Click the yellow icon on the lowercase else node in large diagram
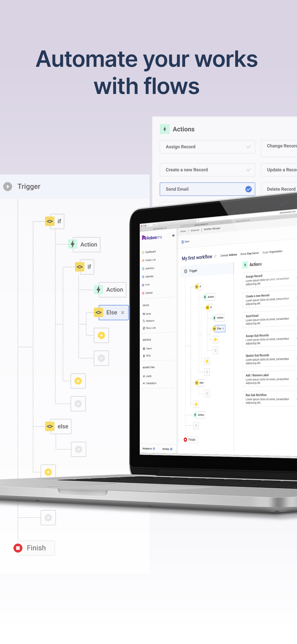Image resolution: width=297 pixels, height=644 pixels. (x=50, y=426)
